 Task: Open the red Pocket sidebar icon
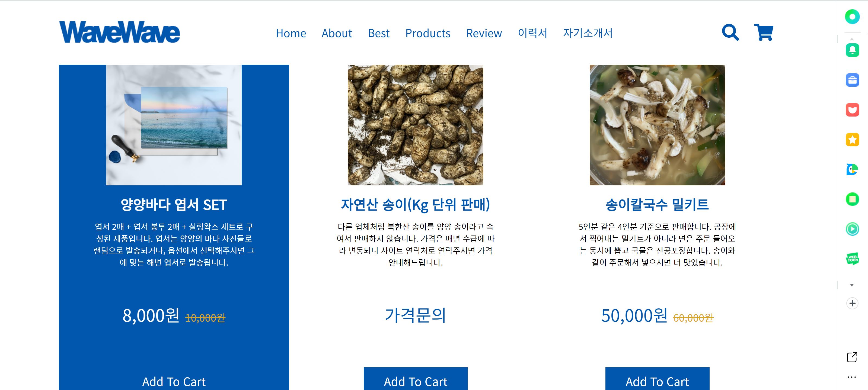(852, 110)
